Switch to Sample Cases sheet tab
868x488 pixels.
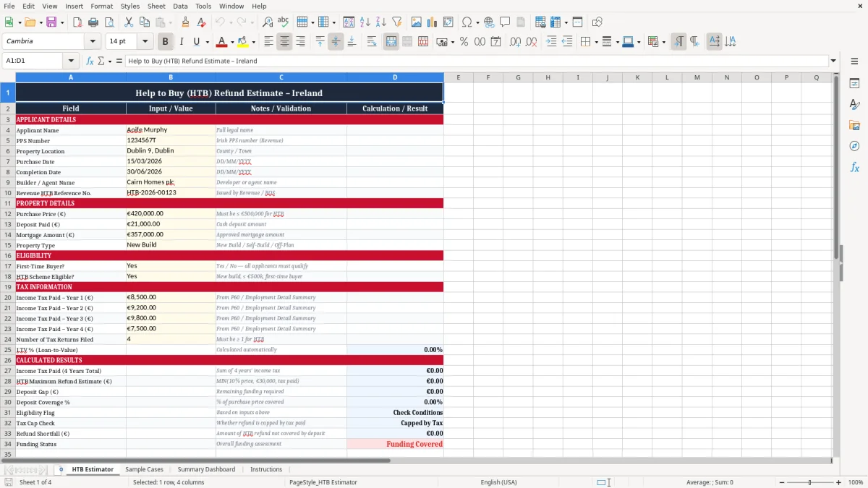pos(144,469)
